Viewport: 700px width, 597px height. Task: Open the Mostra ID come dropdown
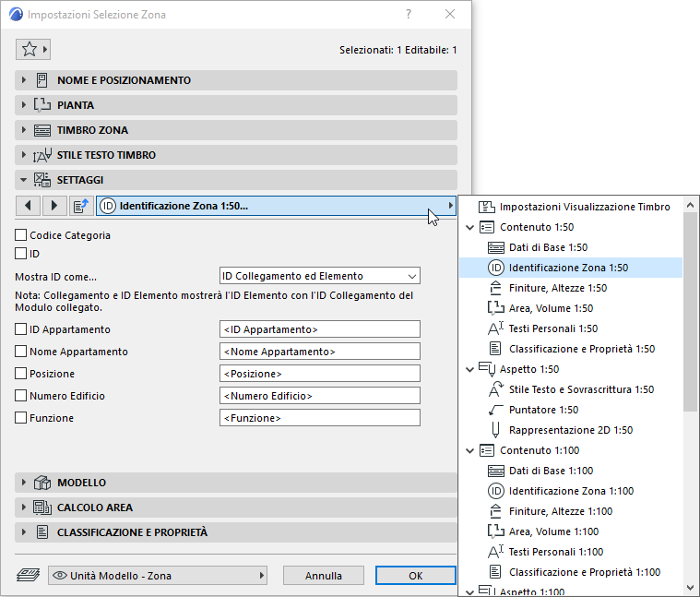320,276
